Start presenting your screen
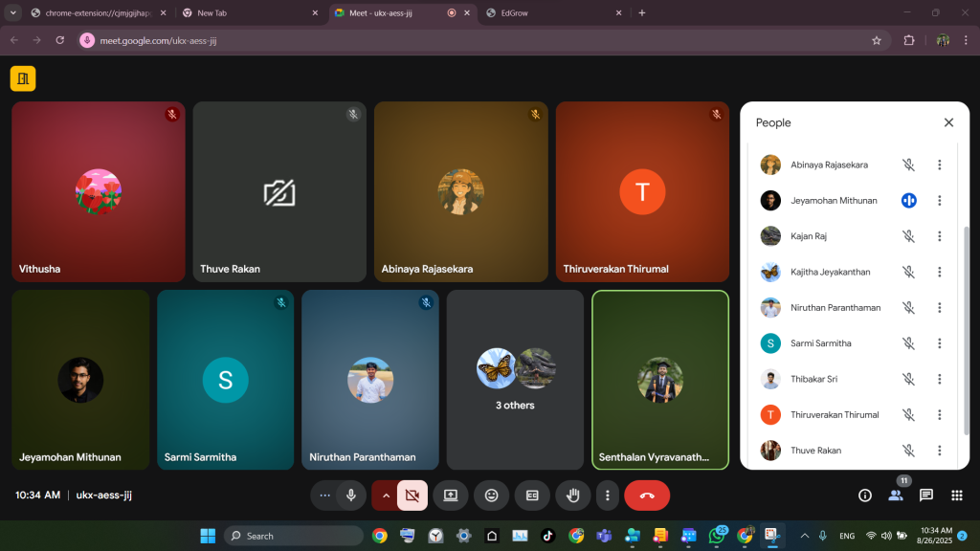Image resolution: width=980 pixels, height=551 pixels. 450,496
